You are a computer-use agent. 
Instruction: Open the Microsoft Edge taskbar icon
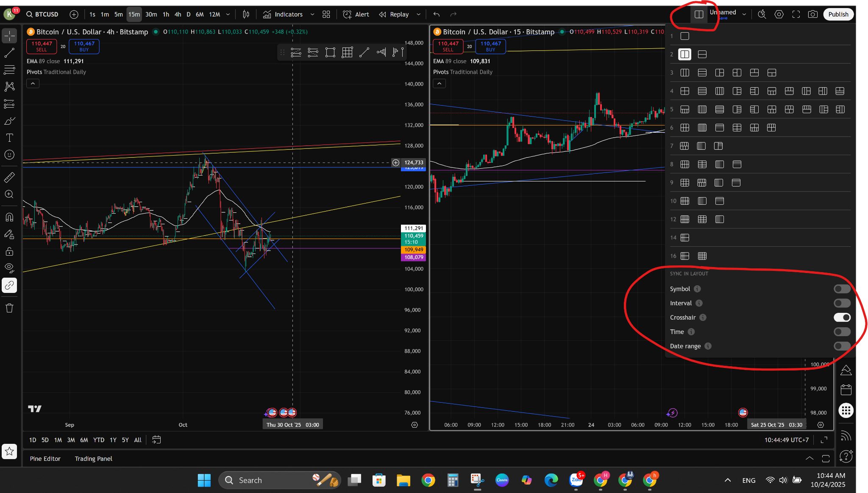tap(551, 480)
